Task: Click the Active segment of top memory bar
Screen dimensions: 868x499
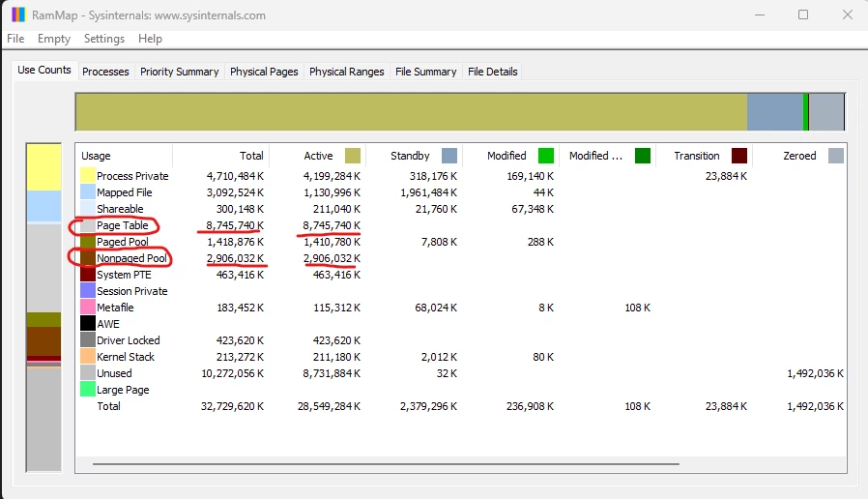Action: click(x=412, y=112)
